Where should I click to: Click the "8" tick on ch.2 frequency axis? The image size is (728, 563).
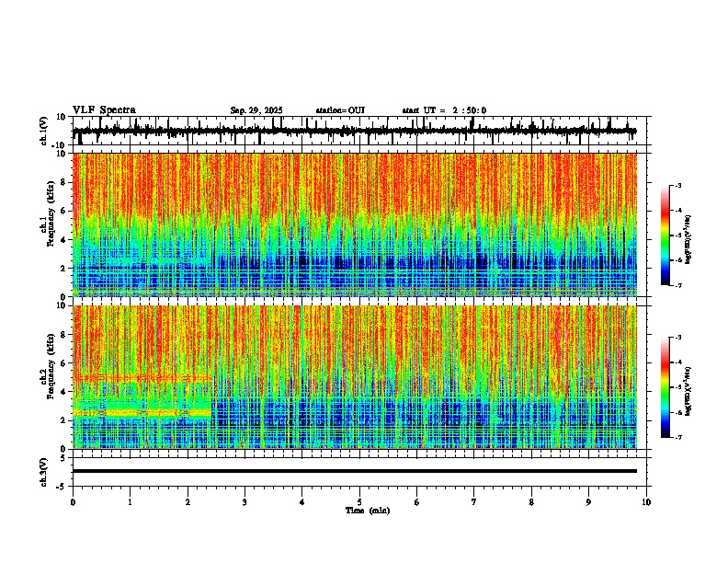coord(63,335)
